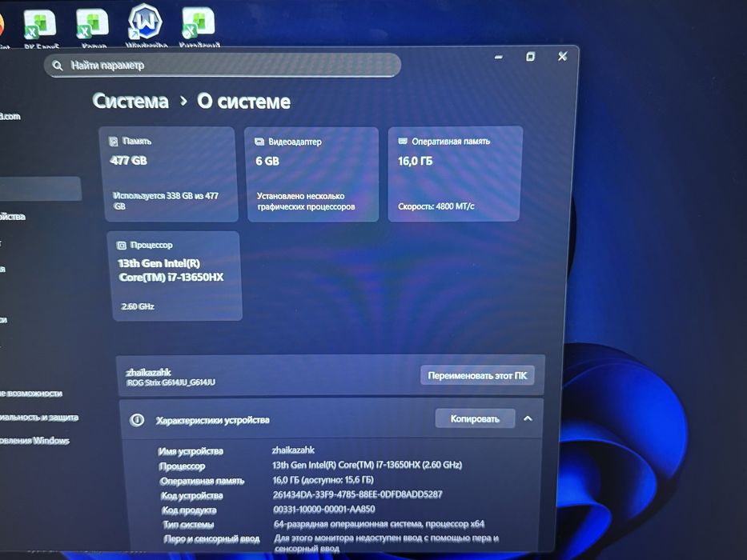This screenshot has height=560, width=747.
Task: Go back to 'Система' in the breadcrumb
Action: [x=131, y=101]
